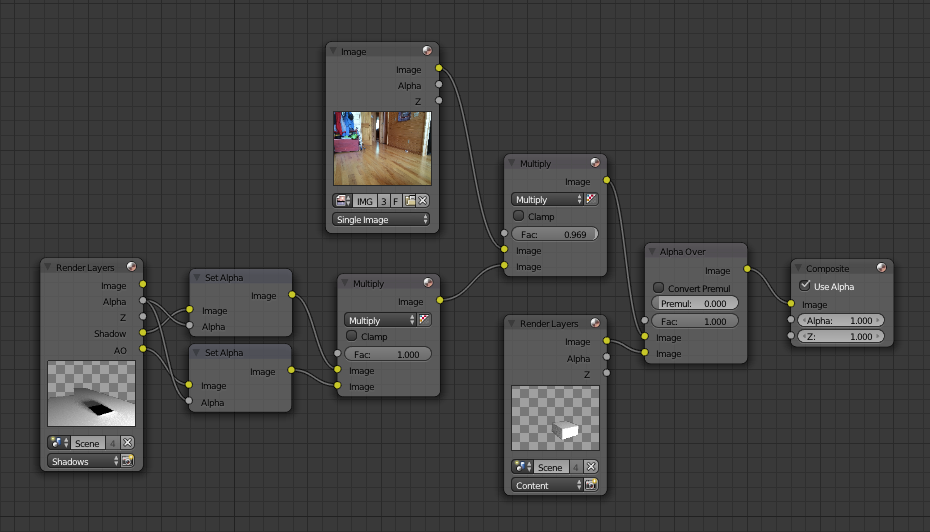Viewport: 930px width, 532px height.
Task: Click the open file folder icon on Image node
Action: point(409,201)
